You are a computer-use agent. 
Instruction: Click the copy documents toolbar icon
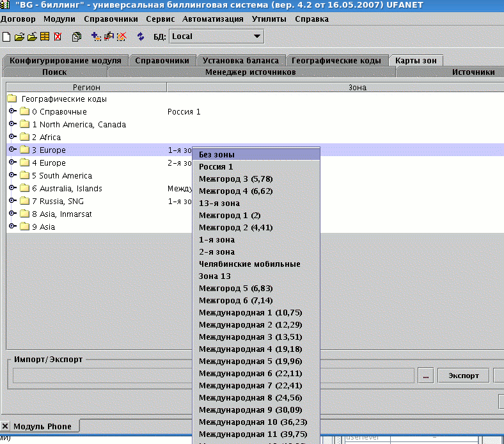coord(77,36)
